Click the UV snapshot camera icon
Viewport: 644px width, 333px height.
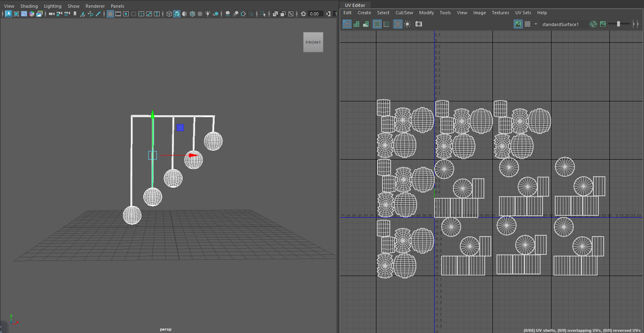419,24
